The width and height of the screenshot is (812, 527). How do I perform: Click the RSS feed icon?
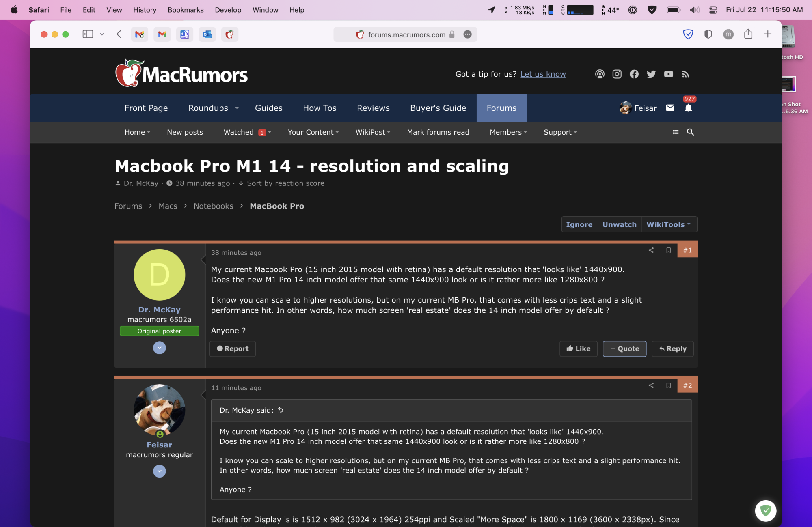point(686,74)
